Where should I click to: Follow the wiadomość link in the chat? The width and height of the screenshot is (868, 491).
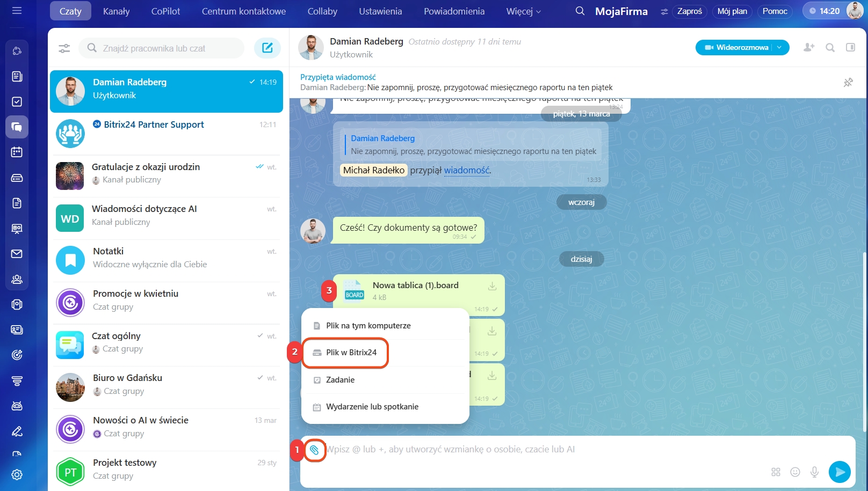[x=467, y=170]
